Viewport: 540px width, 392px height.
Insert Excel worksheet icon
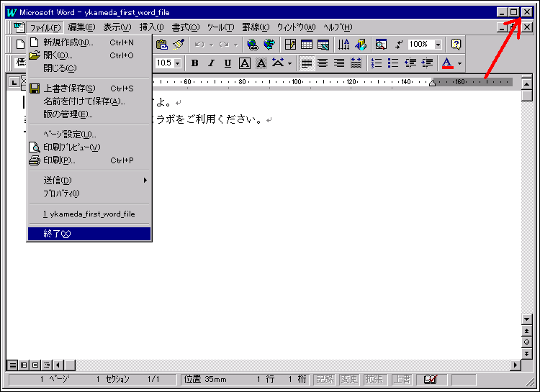coord(323,45)
